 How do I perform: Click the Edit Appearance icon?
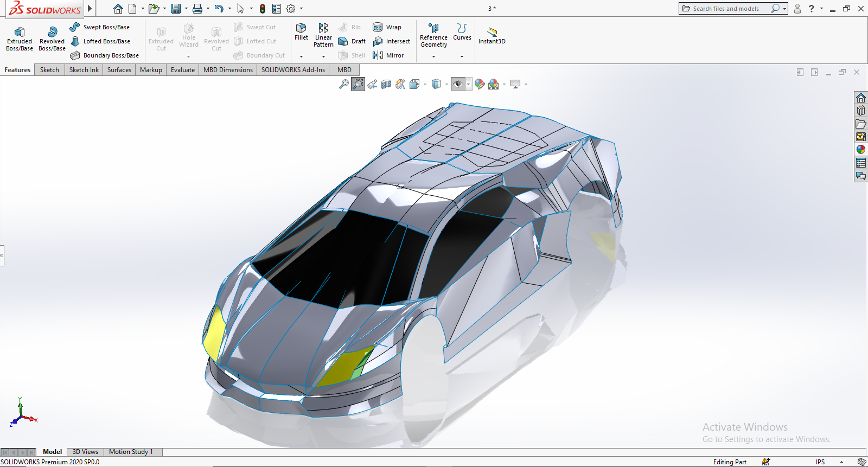point(480,84)
